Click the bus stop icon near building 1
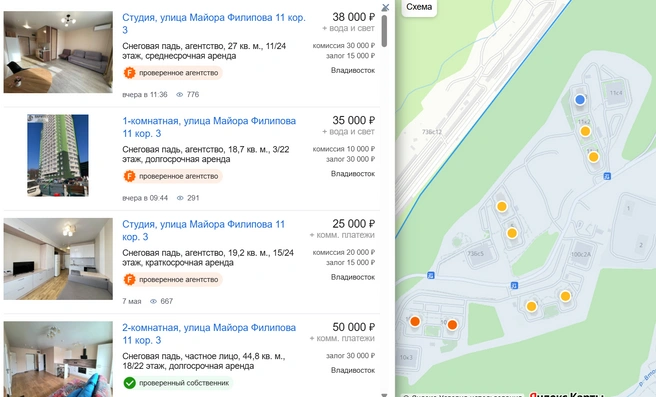The width and height of the screenshot is (656, 397). click(607, 176)
